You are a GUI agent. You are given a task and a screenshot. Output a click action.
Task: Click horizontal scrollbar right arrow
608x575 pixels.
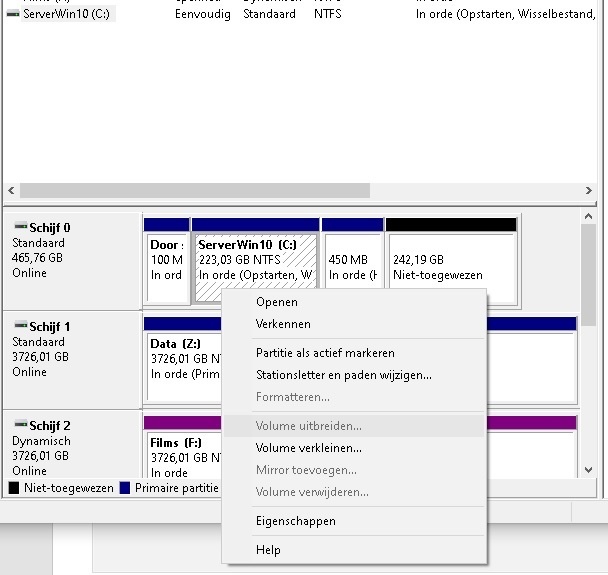pyautogui.click(x=589, y=190)
